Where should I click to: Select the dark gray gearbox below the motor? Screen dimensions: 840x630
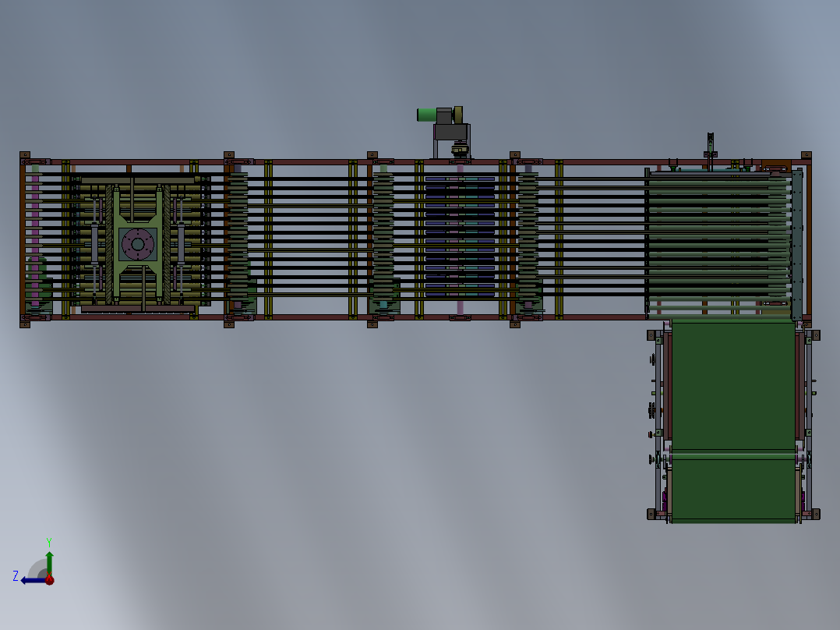[x=451, y=133]
